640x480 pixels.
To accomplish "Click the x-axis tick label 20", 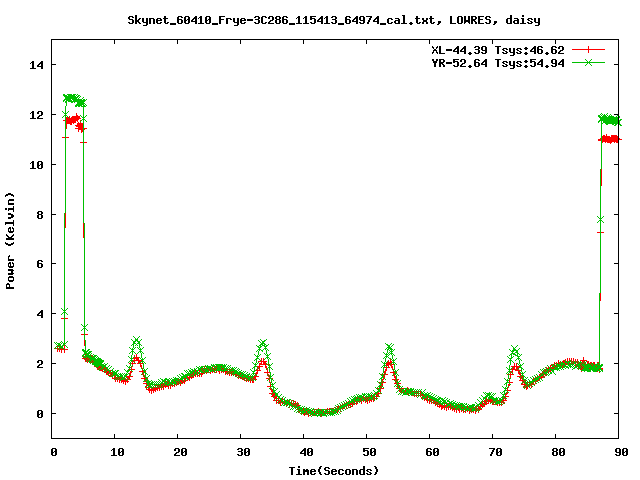I will click(x=180, y=452).
